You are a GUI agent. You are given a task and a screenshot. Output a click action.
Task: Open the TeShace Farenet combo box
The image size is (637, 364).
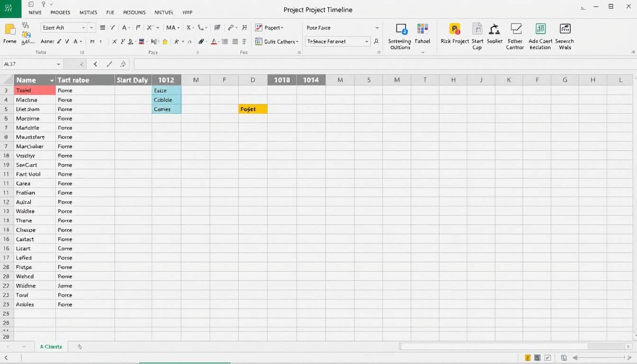(x=367, y=42)
